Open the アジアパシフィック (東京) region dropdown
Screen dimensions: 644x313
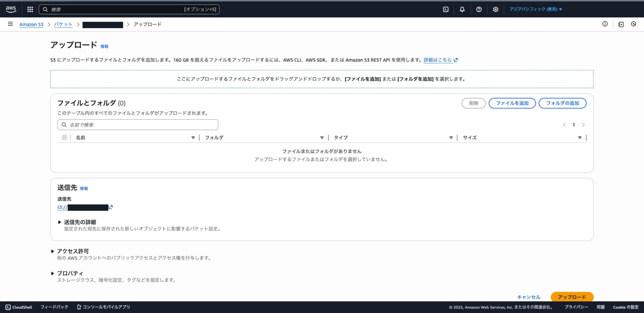535,9
